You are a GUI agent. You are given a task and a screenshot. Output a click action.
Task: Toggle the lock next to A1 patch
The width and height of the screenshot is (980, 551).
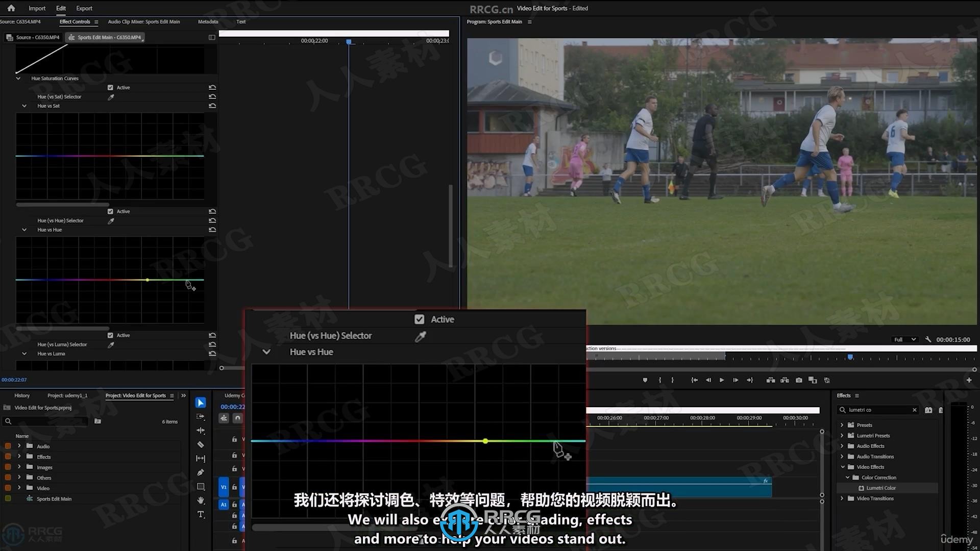point(234,505)
